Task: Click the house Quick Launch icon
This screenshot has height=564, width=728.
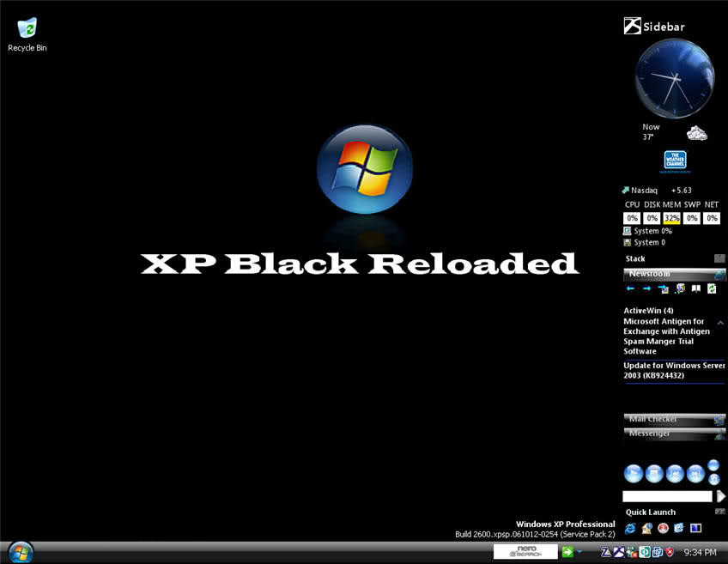Action: pyautogui.click(x=646, y=528)
